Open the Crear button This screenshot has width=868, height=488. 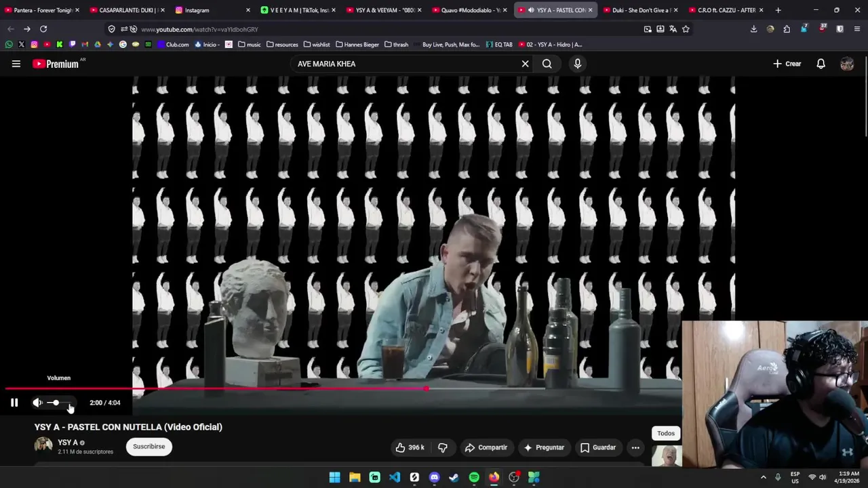tap(787, 64)
